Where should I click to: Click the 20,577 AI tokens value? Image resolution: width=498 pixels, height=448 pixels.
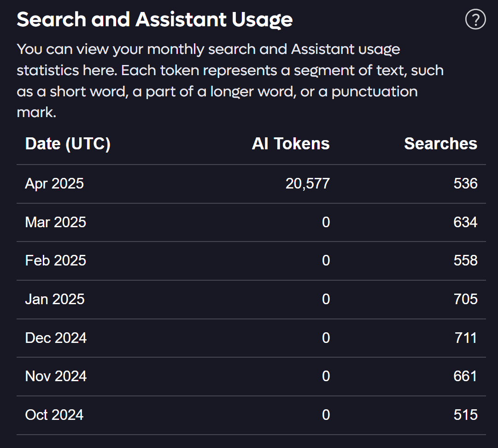click(x=307, y=183)
